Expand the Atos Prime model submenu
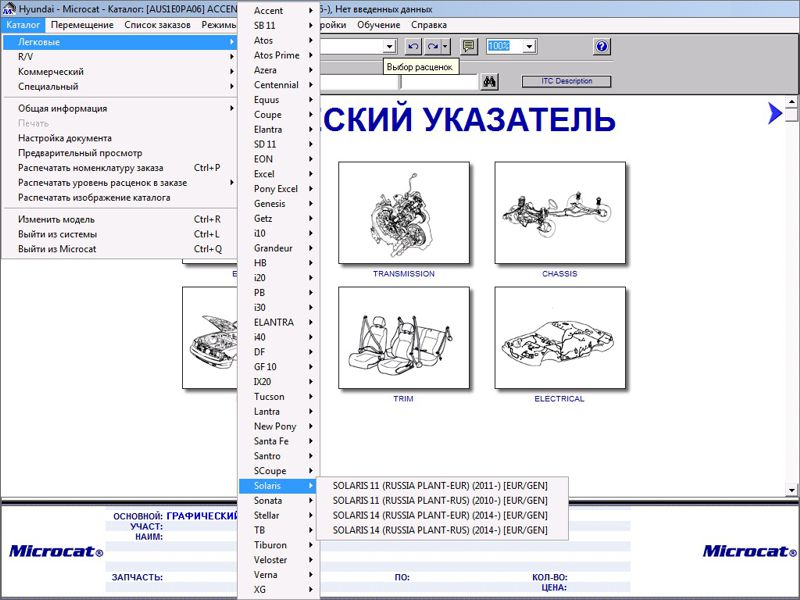Image resolution: width=800 pixels, height=600 pixels. (279, 55)
